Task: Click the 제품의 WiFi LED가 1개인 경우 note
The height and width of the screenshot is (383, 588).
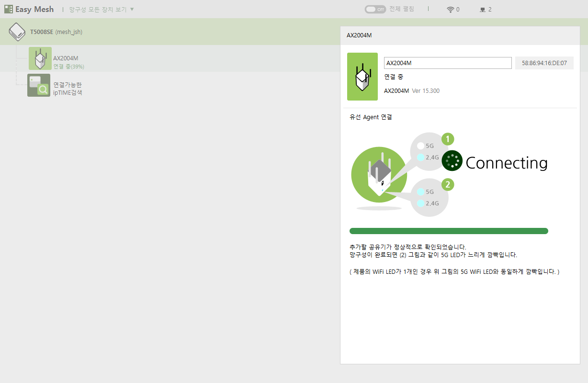Action: (455, 271)
